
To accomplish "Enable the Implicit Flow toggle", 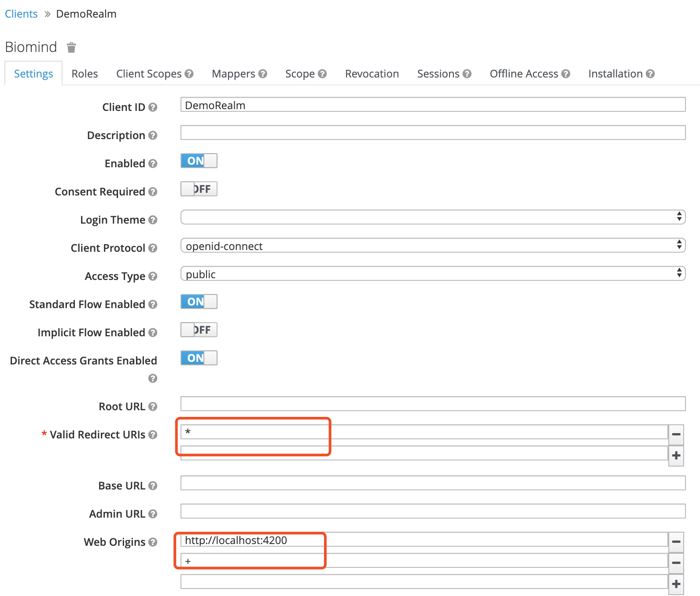I will (199, 330).
